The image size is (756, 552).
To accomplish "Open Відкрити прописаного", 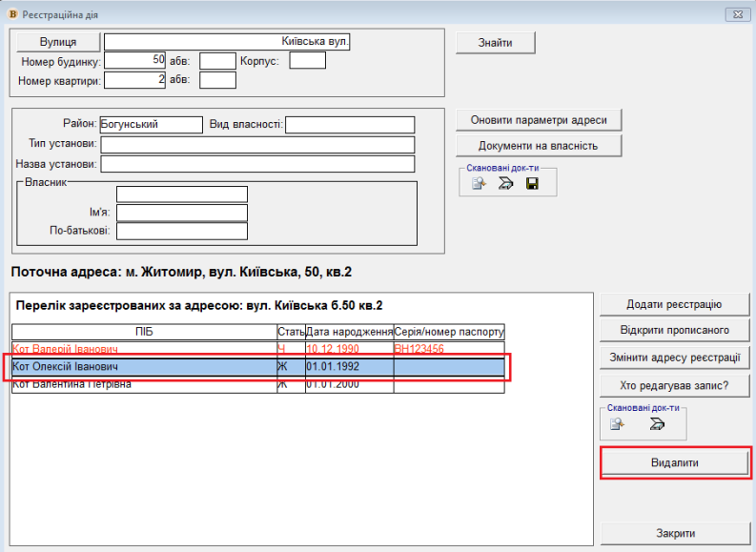I will pos(674,330).
